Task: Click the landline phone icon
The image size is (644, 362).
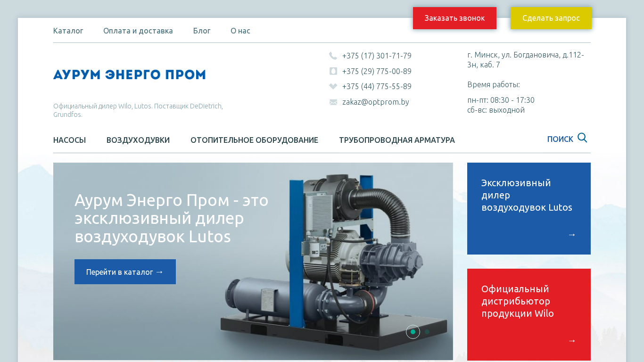Action: click(333, 56)
